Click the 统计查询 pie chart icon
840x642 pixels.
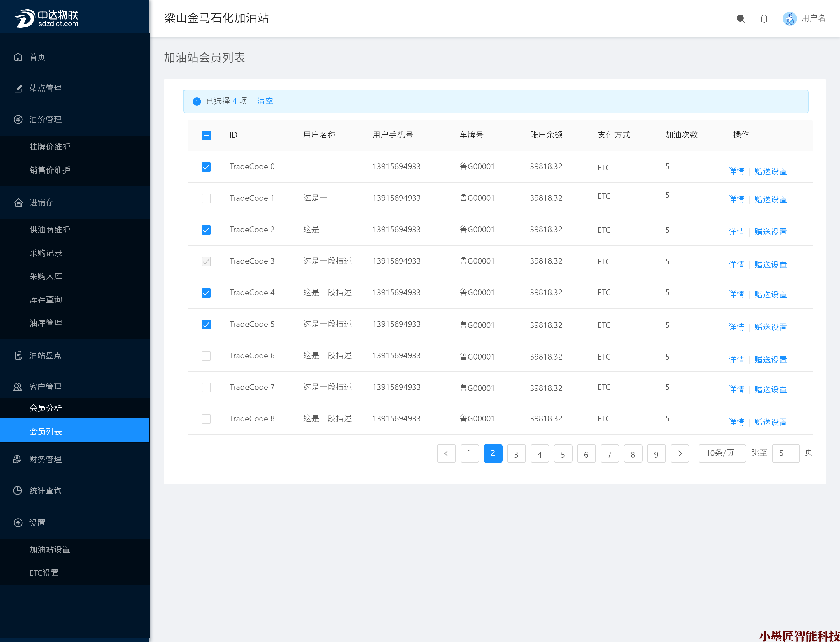[18, 490]
